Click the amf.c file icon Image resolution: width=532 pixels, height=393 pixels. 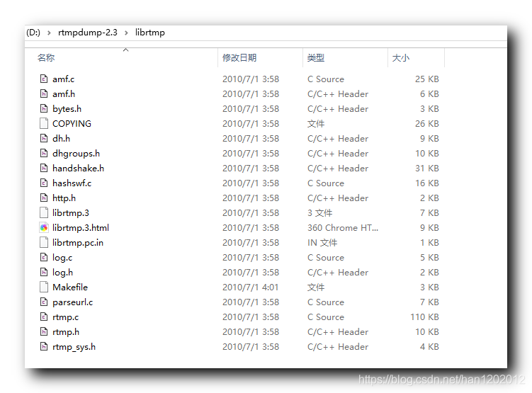[x=44, y=79]
